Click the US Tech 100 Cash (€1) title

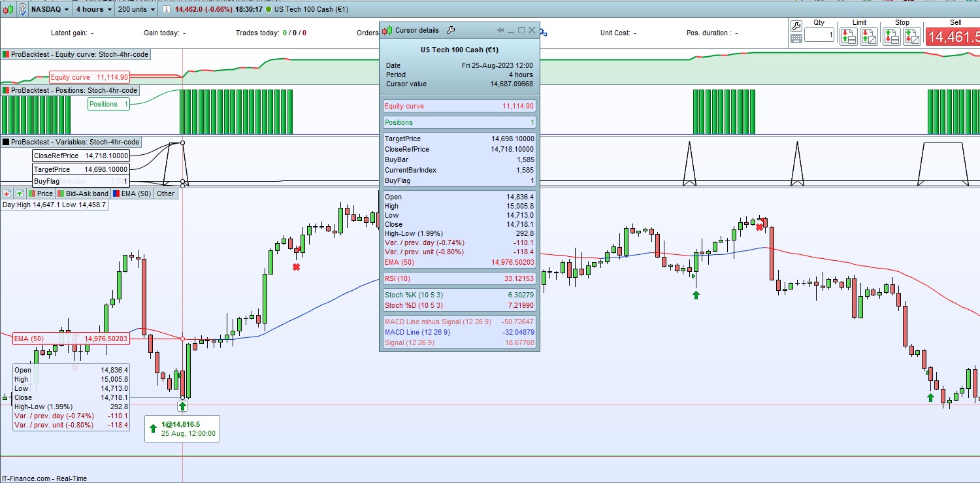point(312,10)
